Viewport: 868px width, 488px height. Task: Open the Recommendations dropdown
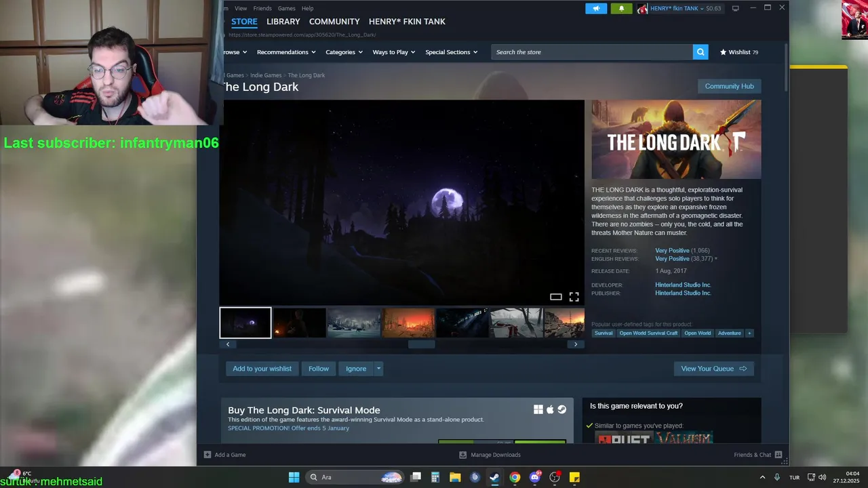point(286,52)
